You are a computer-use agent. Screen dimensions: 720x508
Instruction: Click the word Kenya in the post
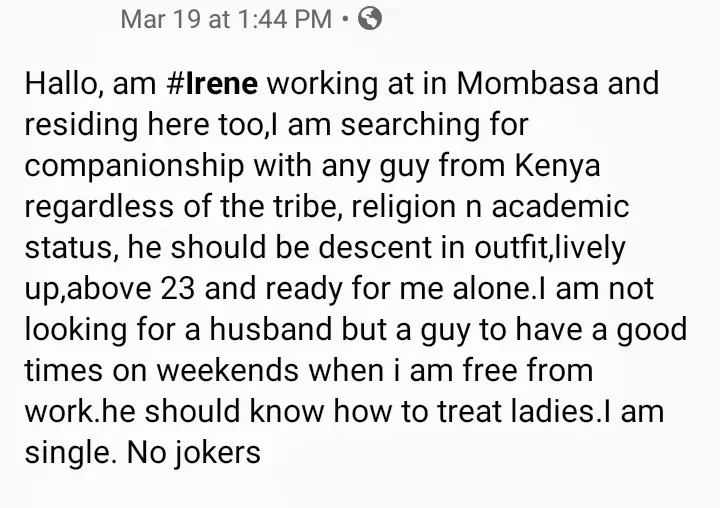pyautogui.click(x=557, y=166)
